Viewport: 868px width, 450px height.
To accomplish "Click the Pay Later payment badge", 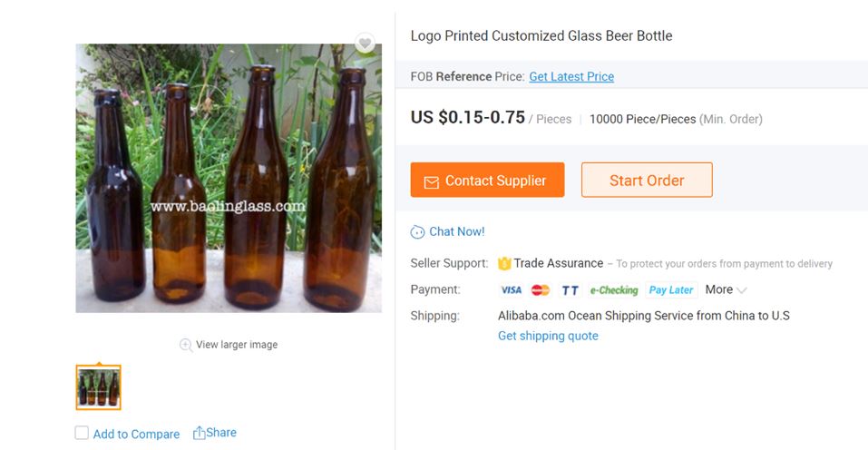I will (671, 290).
